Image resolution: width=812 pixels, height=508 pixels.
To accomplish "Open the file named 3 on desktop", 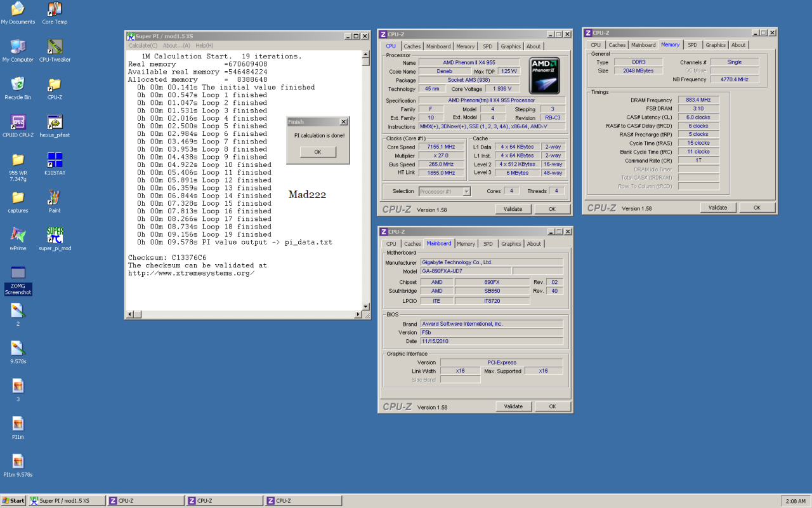I will [x=18, y=390].
